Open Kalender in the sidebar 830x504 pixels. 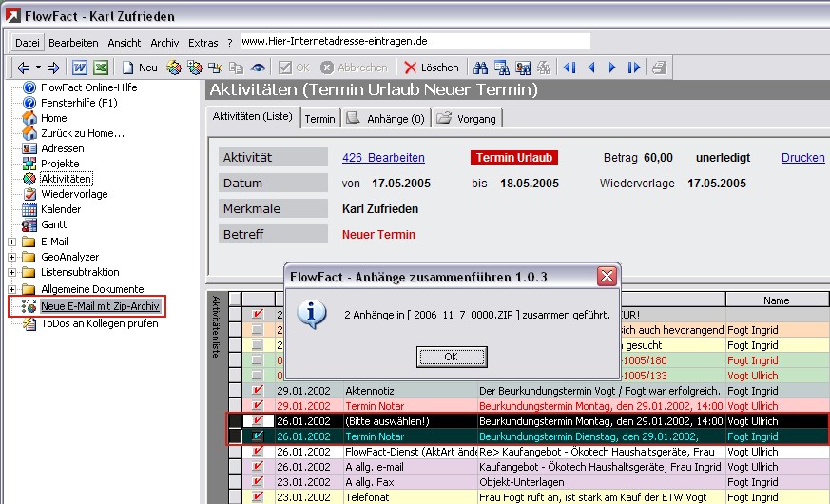click(x=61, y=209)
